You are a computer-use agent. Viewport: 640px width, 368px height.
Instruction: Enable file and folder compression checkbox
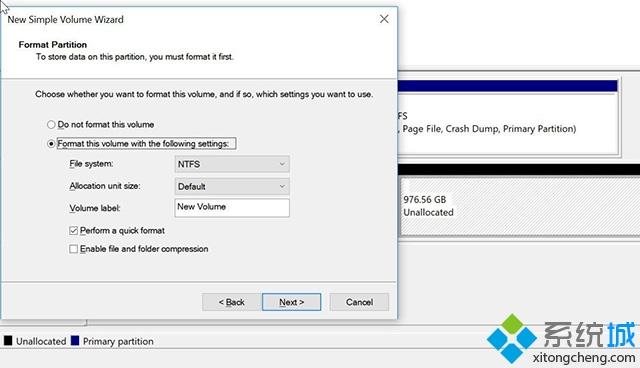point(73,249)
